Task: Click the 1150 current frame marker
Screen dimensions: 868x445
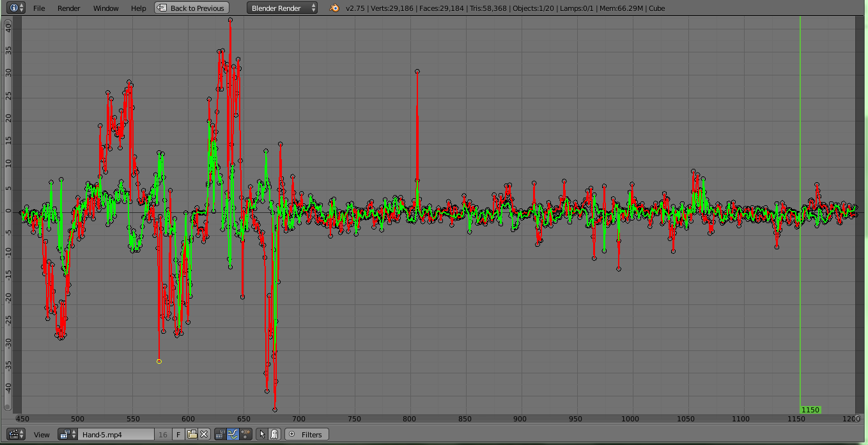Action: click(810, 409)
